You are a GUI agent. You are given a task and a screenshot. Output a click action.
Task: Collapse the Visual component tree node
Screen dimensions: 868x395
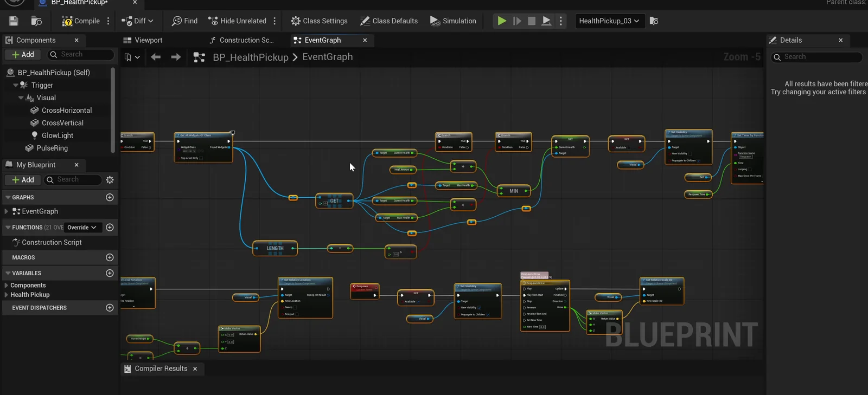(x=21, y=98)
